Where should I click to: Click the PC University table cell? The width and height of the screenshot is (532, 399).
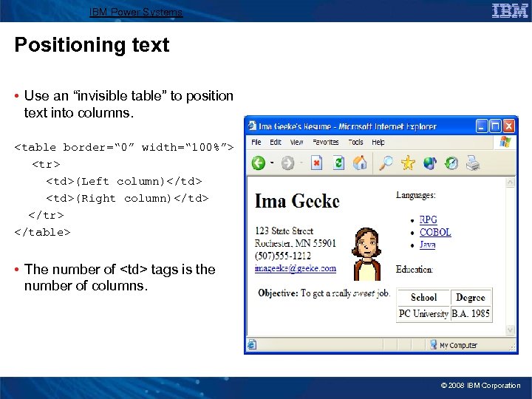click(x=423, y=313)
